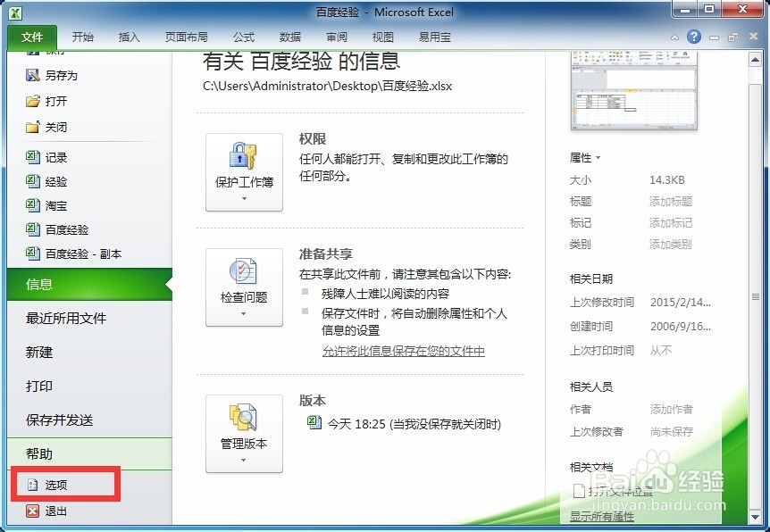Click the 2015/2/14 last modified value

[x=681, y=302]
